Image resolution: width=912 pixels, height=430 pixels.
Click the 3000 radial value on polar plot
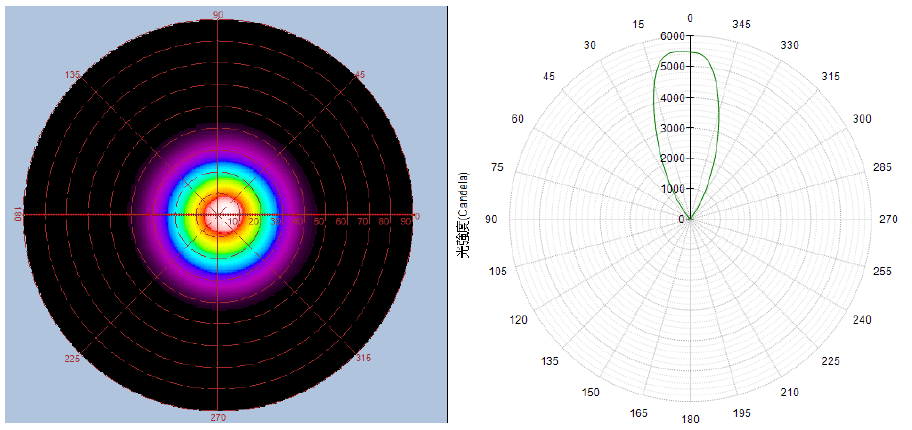tap(671, 128)
